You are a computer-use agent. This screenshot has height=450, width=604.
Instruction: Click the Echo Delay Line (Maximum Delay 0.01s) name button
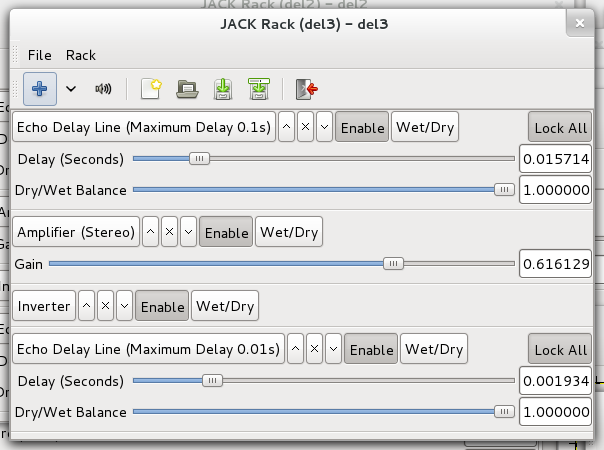point(148,349)
